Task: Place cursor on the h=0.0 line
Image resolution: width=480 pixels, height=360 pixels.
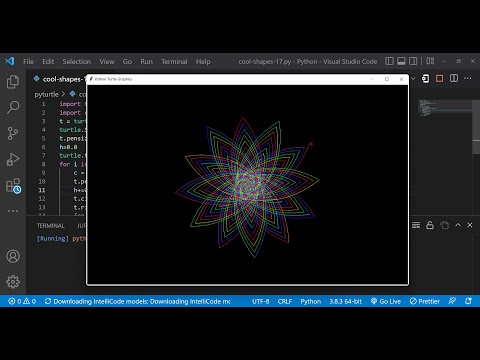Action: 68,147
